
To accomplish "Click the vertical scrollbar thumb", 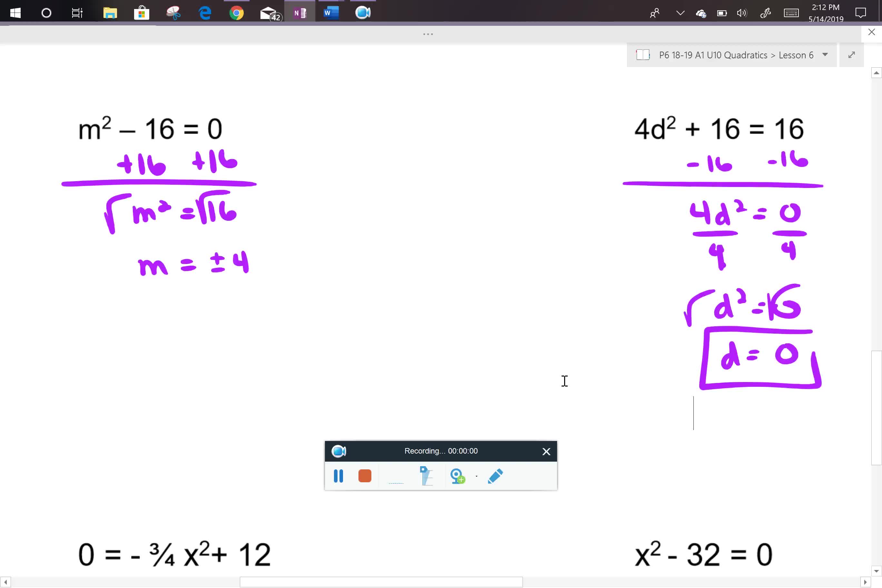I will click(876, 407).
